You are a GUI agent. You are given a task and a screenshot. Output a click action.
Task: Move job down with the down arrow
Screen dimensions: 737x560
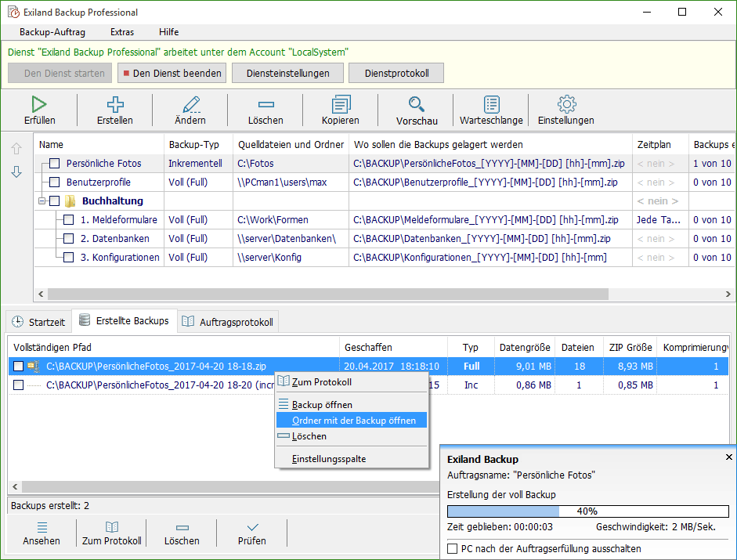(x=16, y=172)
